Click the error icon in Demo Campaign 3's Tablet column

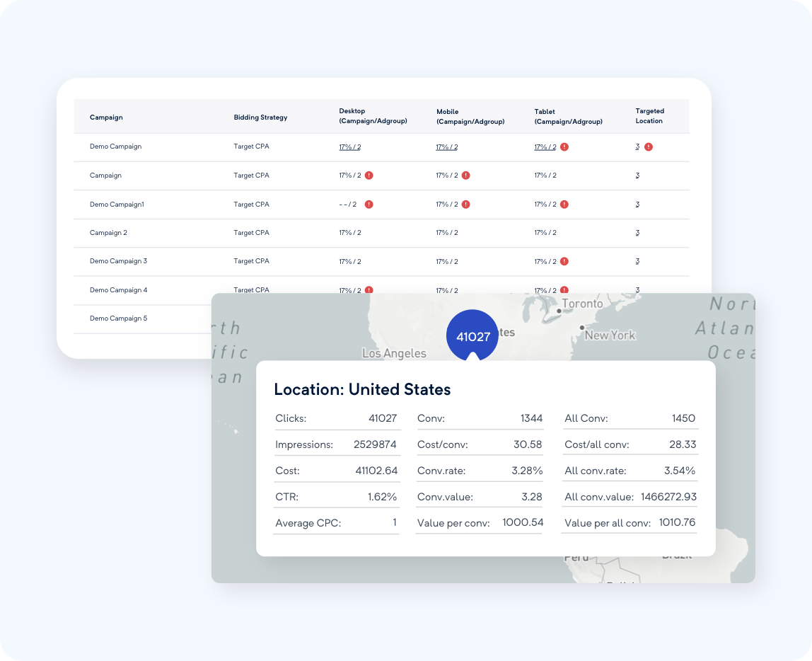pyautogui.click(x=564, y=261)
